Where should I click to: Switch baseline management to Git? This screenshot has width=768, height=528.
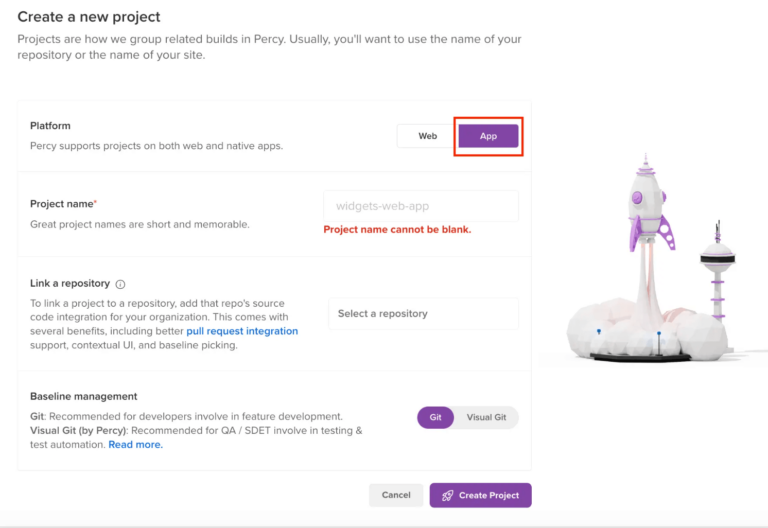pos(436,417)
